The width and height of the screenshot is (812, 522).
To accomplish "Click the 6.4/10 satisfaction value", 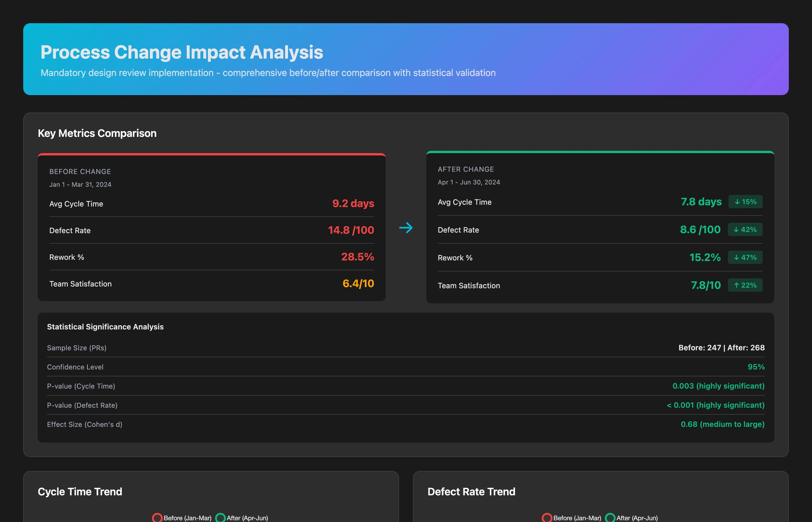I will 358,283.
